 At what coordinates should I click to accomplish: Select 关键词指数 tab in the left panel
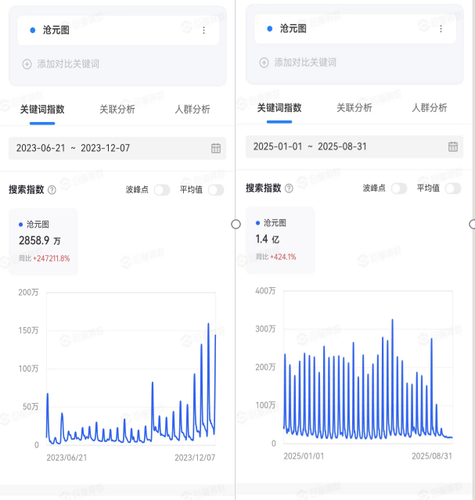[x=42, y=109]
